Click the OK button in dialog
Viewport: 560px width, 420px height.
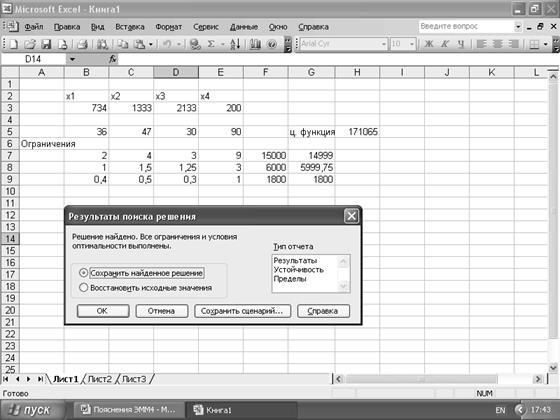pyautogui.click(x=103, y=311)
